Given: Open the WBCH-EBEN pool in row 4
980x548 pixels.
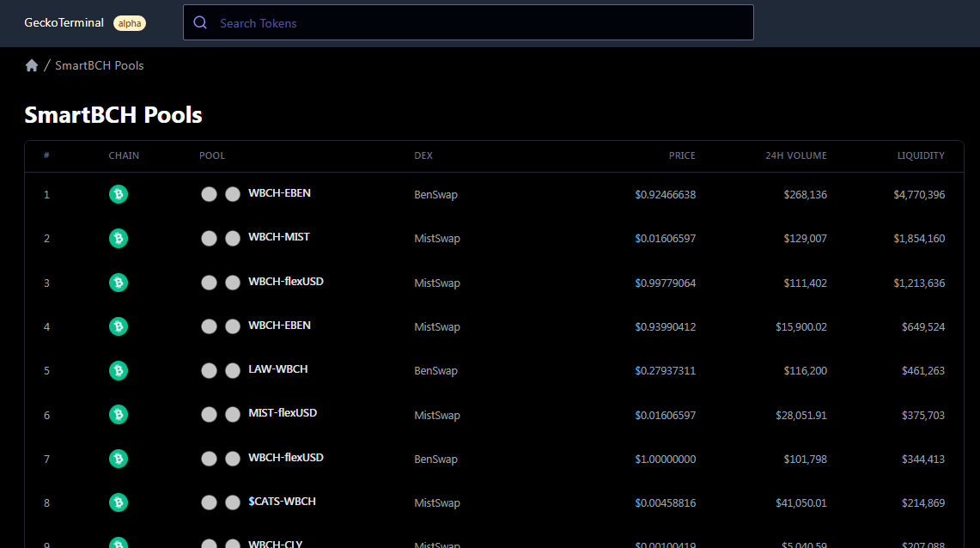Looking at the screenshot, I should pyautogui.click(x=279, y=325).
